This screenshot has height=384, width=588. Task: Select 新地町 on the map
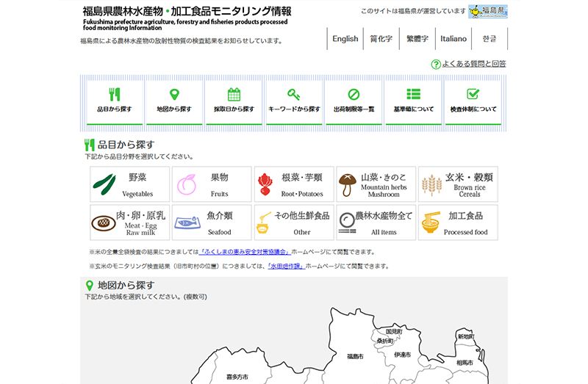click(x=466, y=336)
